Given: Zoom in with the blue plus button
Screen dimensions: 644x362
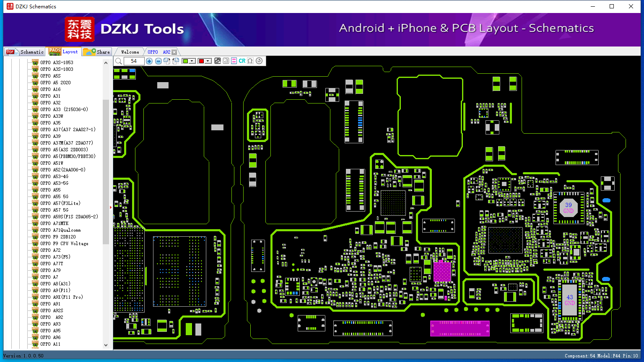Looking at the screenshot, I should (x=149, y=61).
